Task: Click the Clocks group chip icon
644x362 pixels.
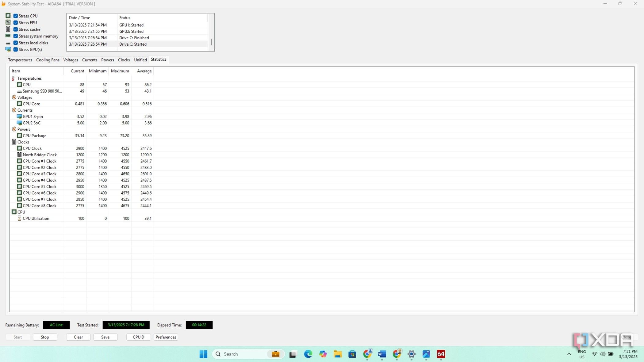Action: tap(14, 142)
